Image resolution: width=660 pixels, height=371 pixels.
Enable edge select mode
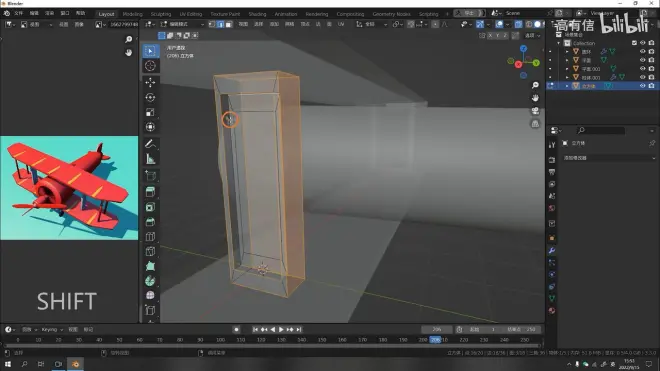(220, 24)
